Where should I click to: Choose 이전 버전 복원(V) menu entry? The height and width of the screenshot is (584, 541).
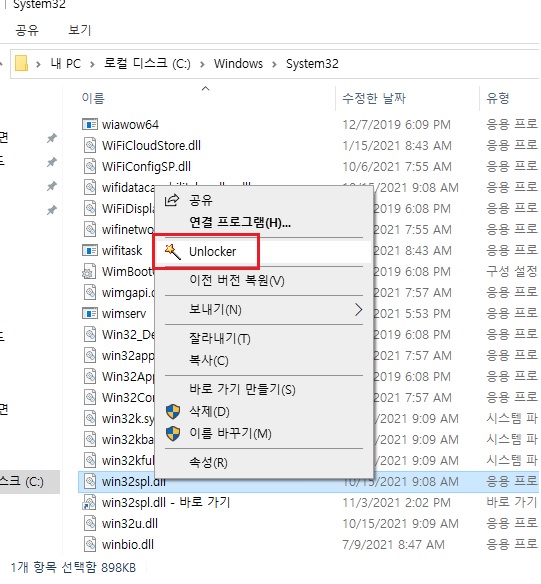tap(237, 280)
